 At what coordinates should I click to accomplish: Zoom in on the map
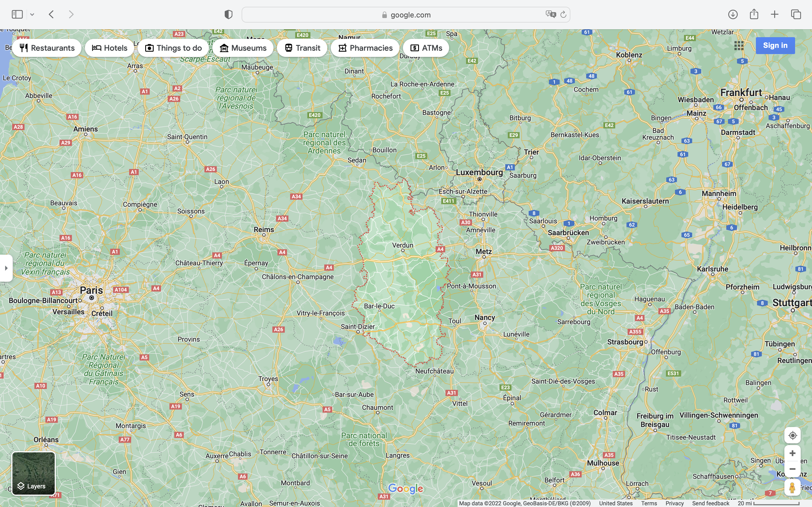(x=792, y=453)
